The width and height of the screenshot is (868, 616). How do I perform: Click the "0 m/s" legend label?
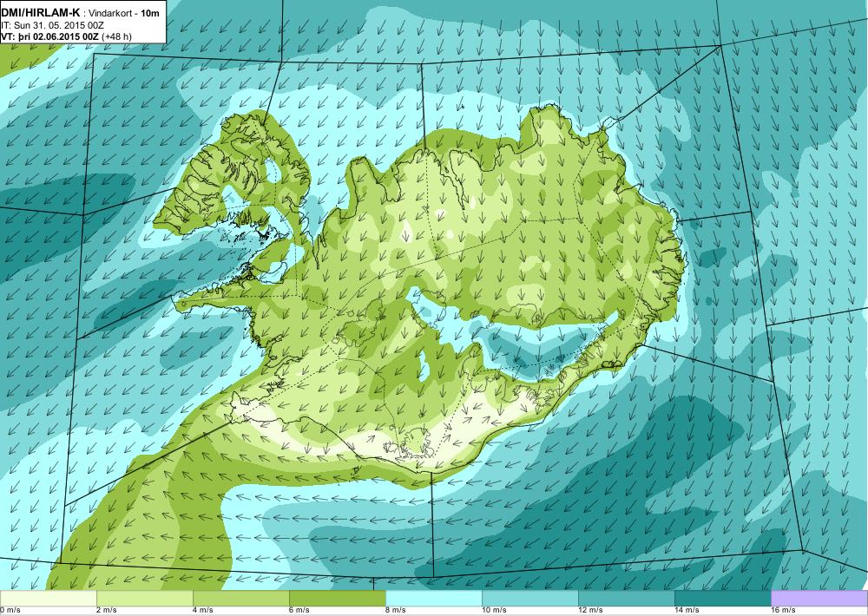[x=10, y=611]
